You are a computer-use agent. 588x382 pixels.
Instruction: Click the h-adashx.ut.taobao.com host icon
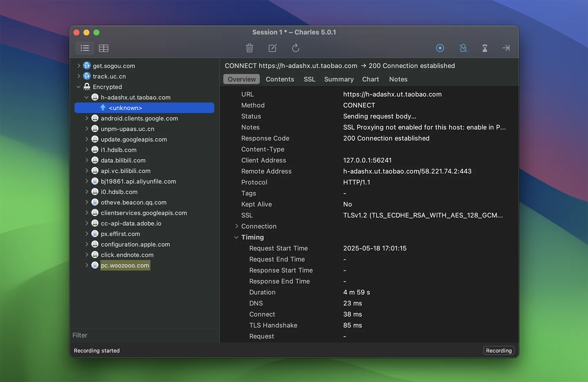[x=95, y=97]
